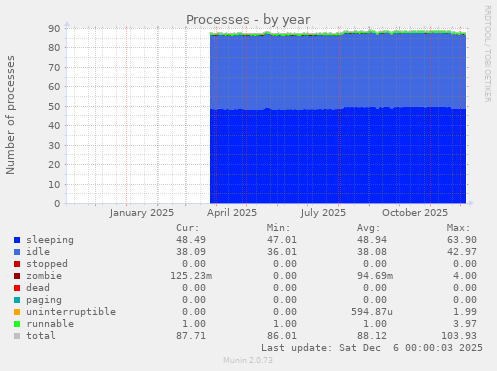Image resolution: width=497 pixels, height=371 pixels.
Task: Click the 'total' legend label
Action: point(41,336)
